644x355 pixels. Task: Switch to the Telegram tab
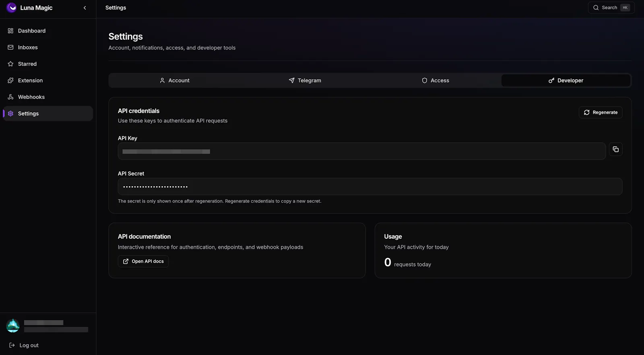pyautogui.click(x=305, y=80)
